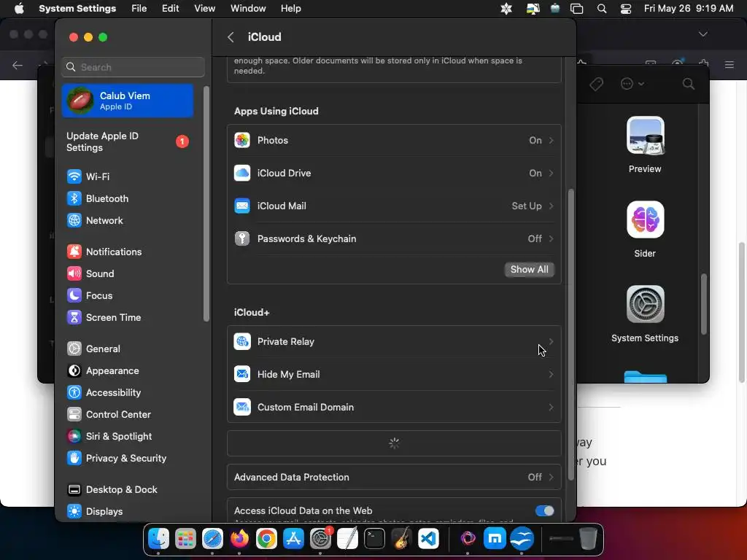
Task: Open Update Apple ID Settings notice
Action: (x=128, y=142)
